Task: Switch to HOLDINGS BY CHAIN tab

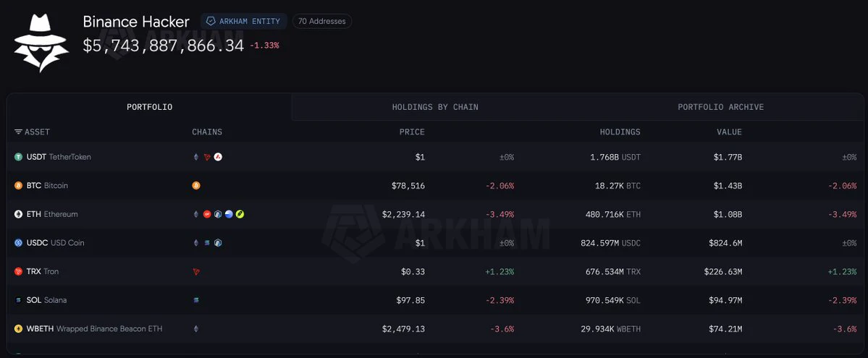Action: (x=435, y=107)
